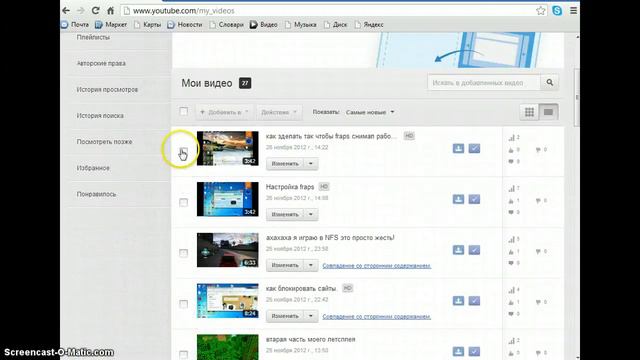
Task: Tick the select-all videos checkbox
Action: (x=184, y=111)
